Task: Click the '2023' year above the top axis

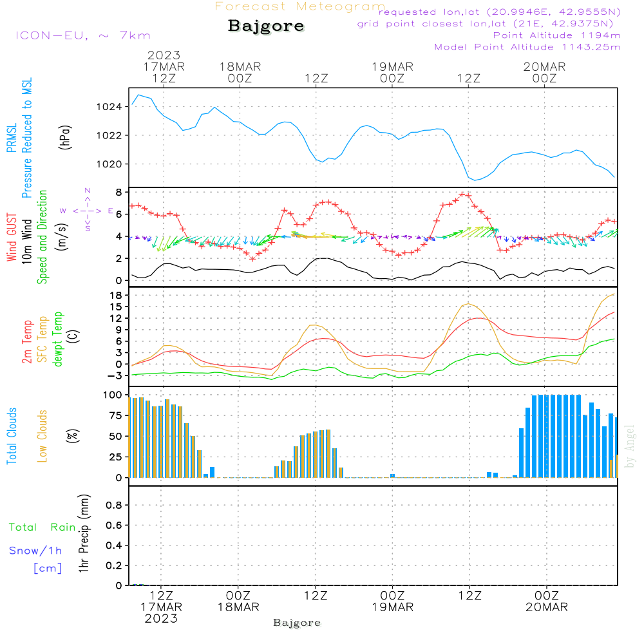Action: [164, 55]
